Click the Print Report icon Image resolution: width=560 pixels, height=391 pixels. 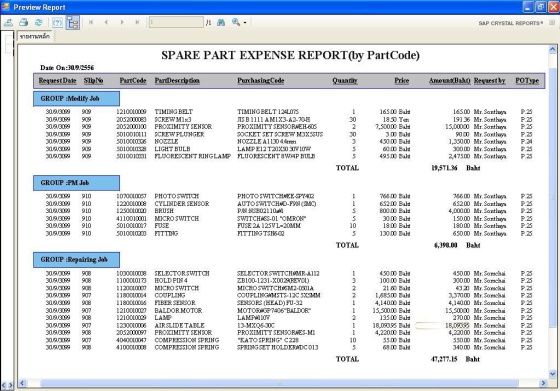point(24,22)
